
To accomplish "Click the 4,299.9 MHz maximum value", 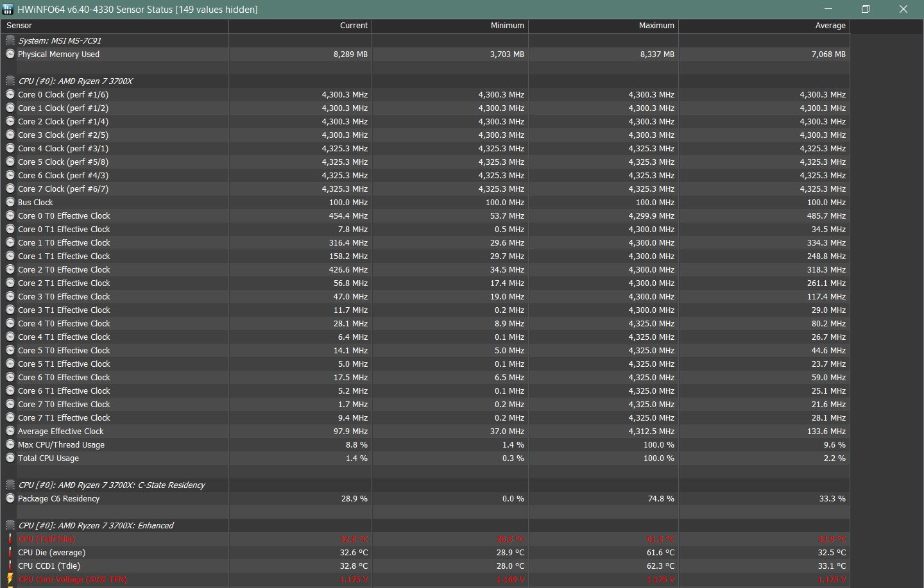I will pos(651,215).
